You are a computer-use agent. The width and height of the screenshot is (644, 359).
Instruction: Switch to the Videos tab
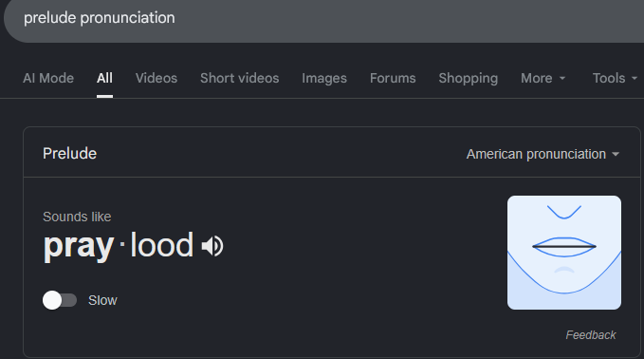[156, 78]
